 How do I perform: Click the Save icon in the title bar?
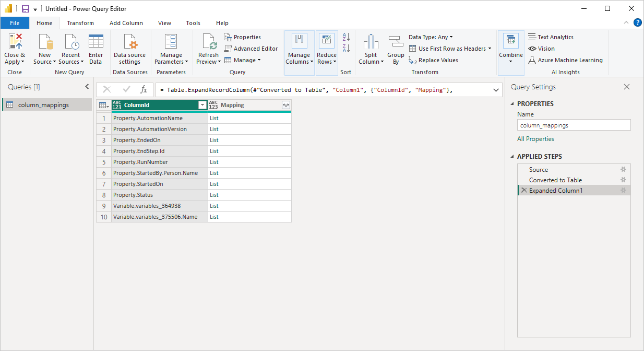25,9
